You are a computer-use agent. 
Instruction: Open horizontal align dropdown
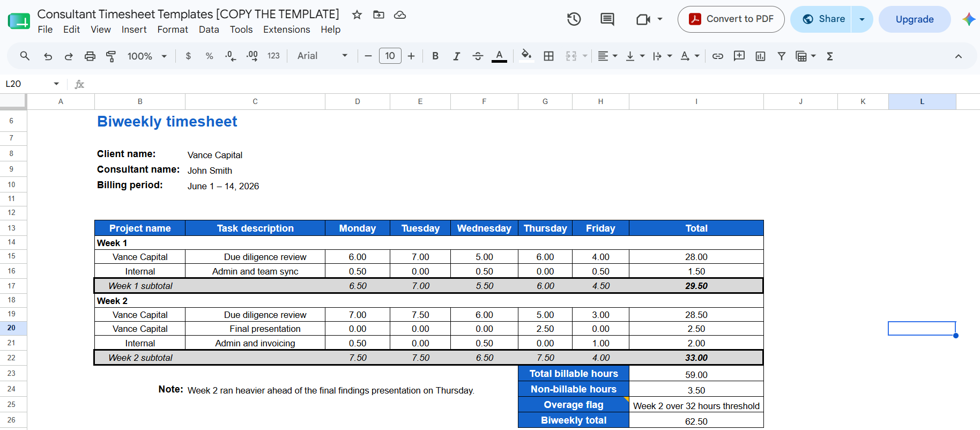coord(607,56)
